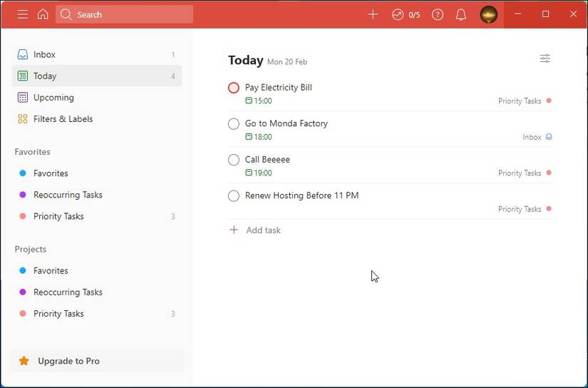Open Inbox link on Go to Monda Factory
588x388 pixels.
[537, 137]
